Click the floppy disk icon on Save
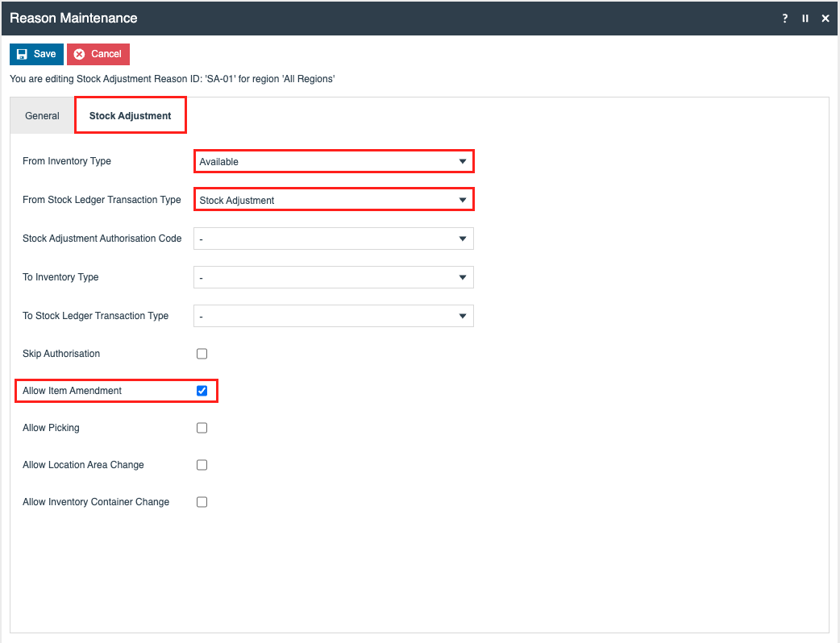The image size is (840, 643). coord(23,54)
